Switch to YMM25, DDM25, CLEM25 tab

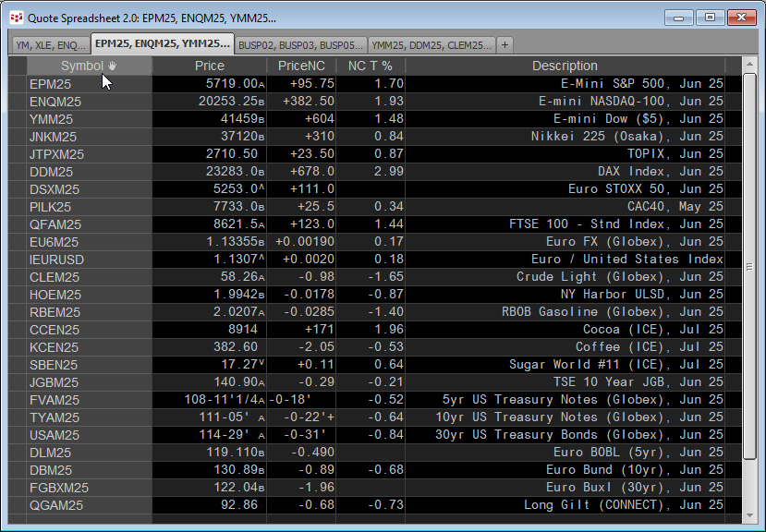(x=432, y=45)
